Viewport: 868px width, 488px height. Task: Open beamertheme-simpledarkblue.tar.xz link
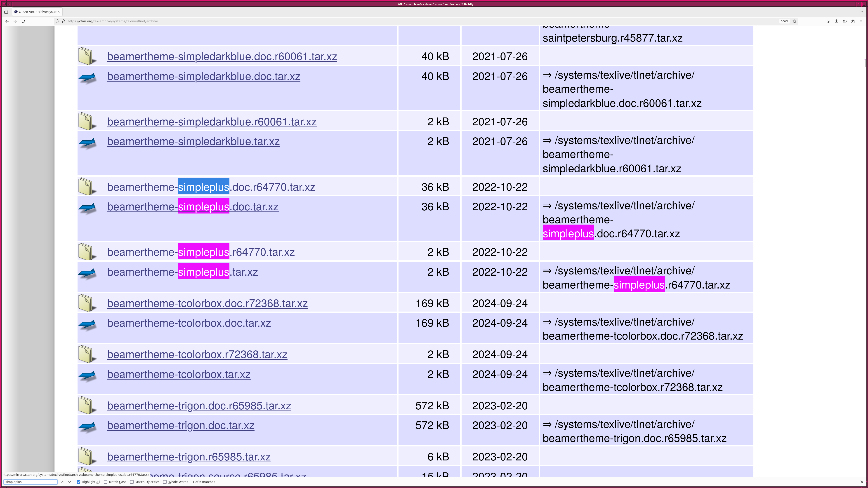pyautogui.click(x=193, y=141)
